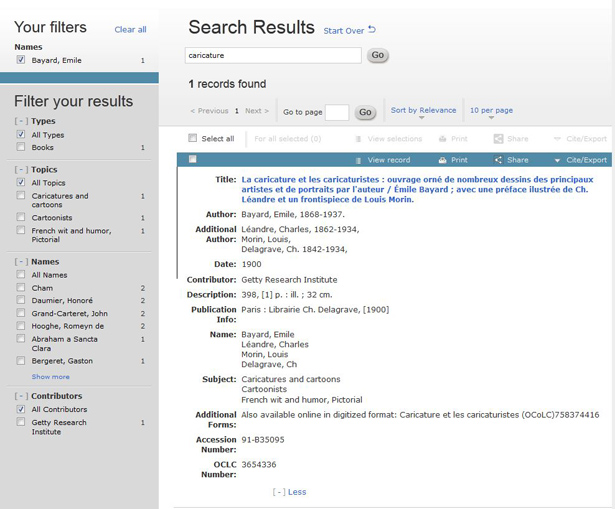This screenshot has width=615, height=509.
Task: Click Clear all filters link
Action: click(130, 29)
